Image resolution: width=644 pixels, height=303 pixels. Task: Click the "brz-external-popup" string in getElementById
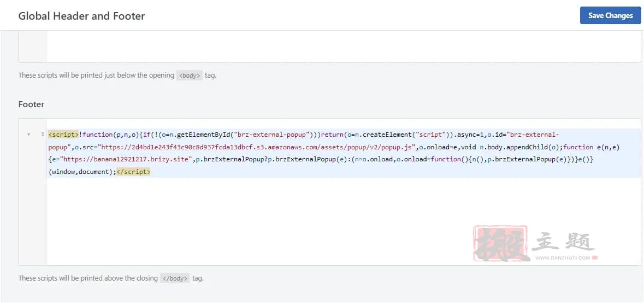point(271,135)
